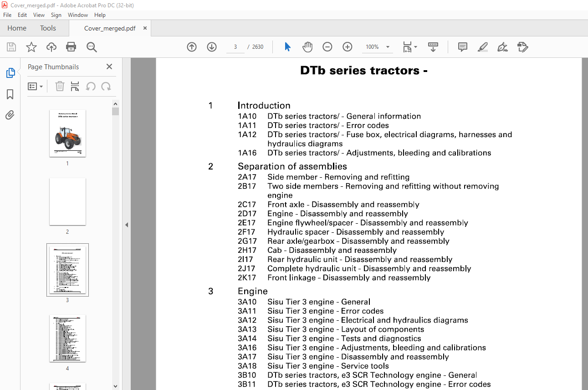Click the 2K17 Front linkage entry
The image size is (588, 390).
pyautogui.click(x=334, y=277)
